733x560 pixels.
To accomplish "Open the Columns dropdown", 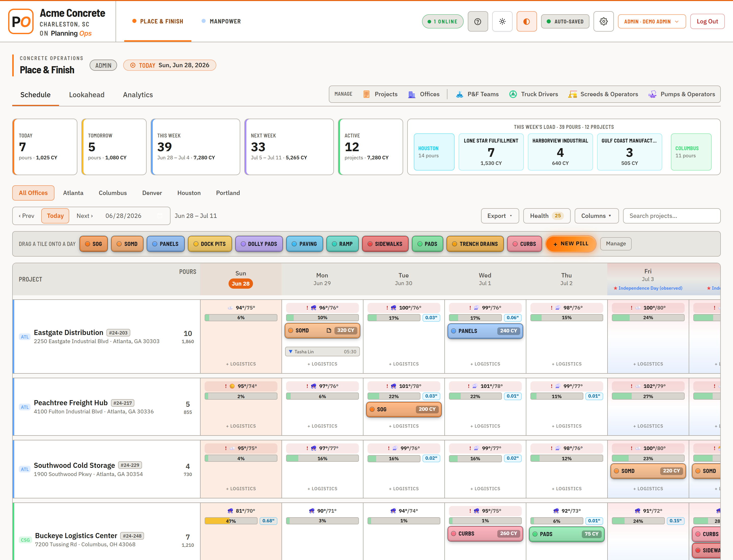I will [596, 216].
